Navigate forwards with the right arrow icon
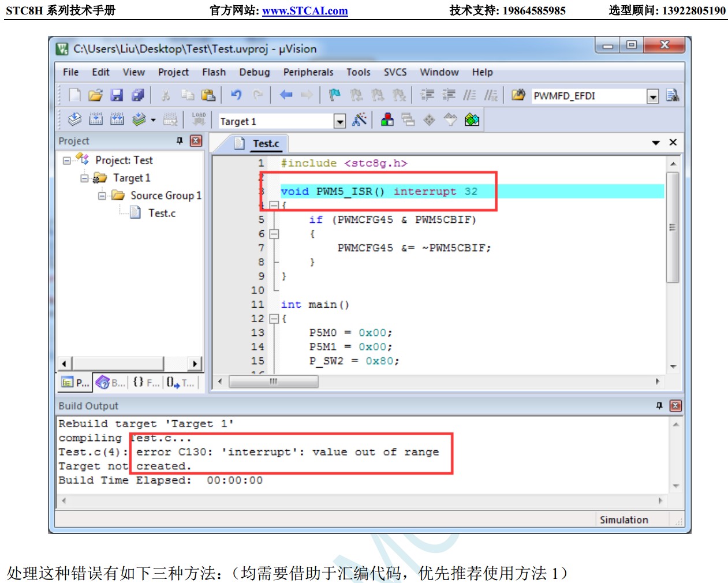 click(x=307, y=95)
